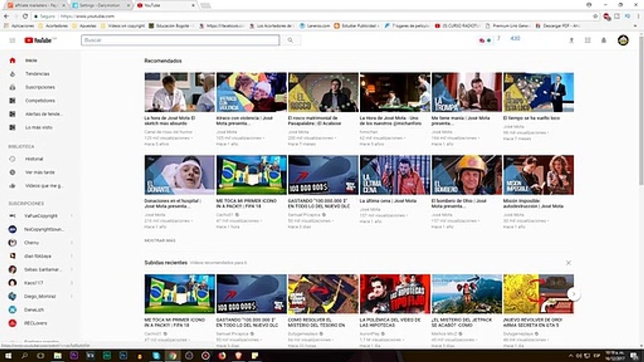The image size is (644, 362).
Task: Switch to the Settings - Dailymotion tab
Action: 100,5
